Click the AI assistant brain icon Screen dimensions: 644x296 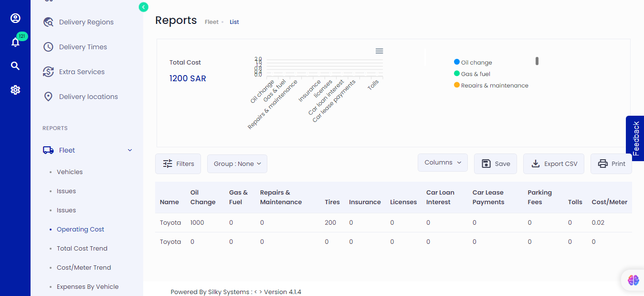coord(632,280)
